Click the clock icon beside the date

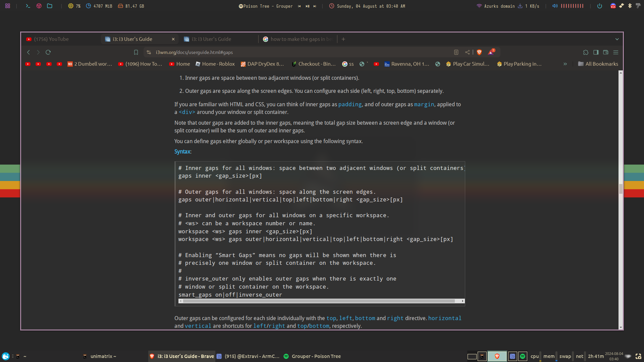point(332,6)
